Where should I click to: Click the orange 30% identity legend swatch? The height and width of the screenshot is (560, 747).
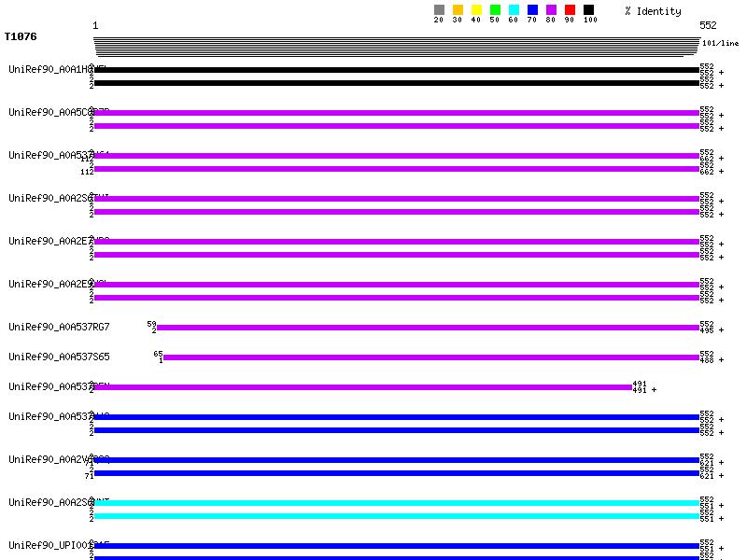tap(458, 10)
